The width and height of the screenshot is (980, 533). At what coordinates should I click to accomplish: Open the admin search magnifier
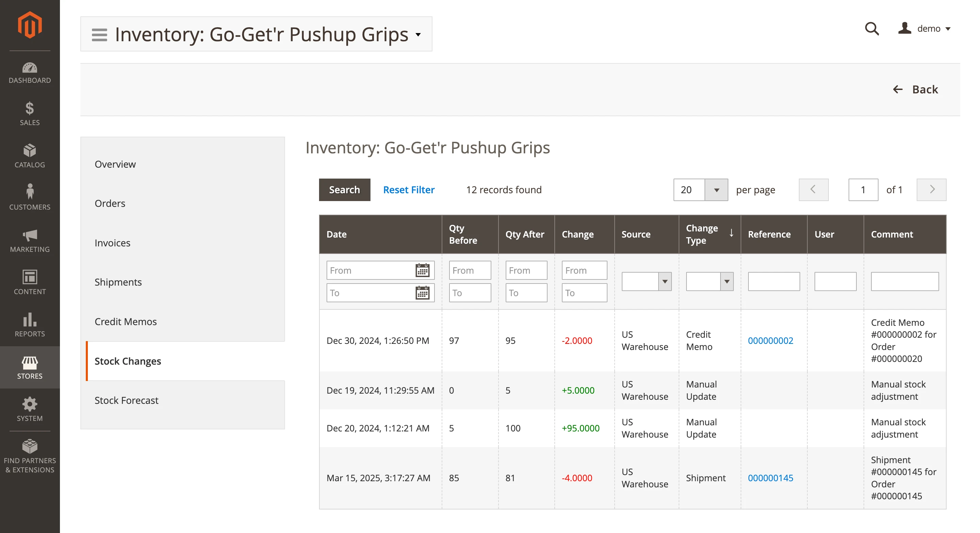[x=872, y=29]
